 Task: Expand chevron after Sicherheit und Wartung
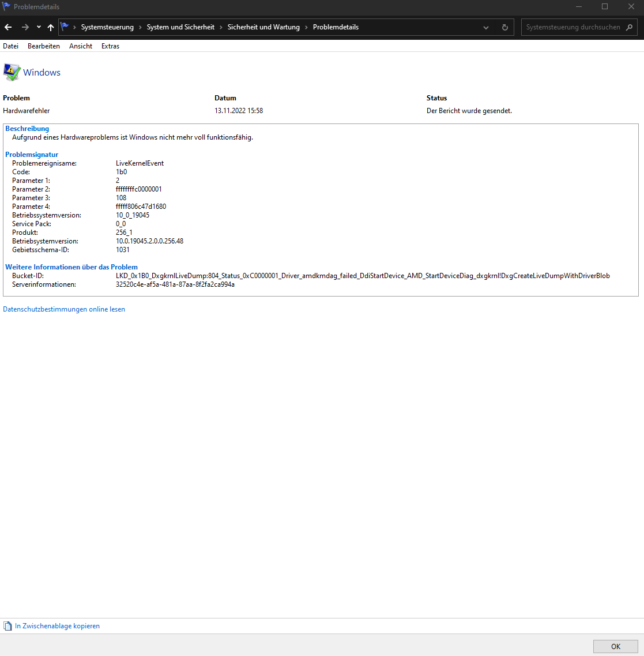306,27
